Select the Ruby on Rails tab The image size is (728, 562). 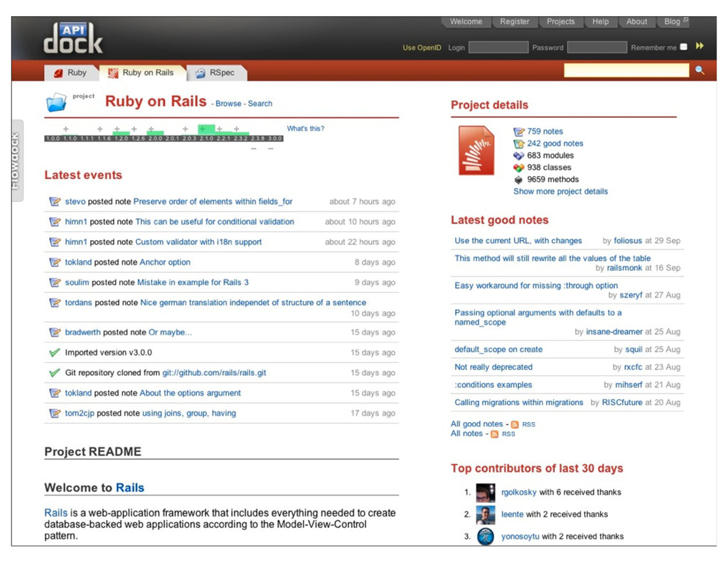(141, 73)
